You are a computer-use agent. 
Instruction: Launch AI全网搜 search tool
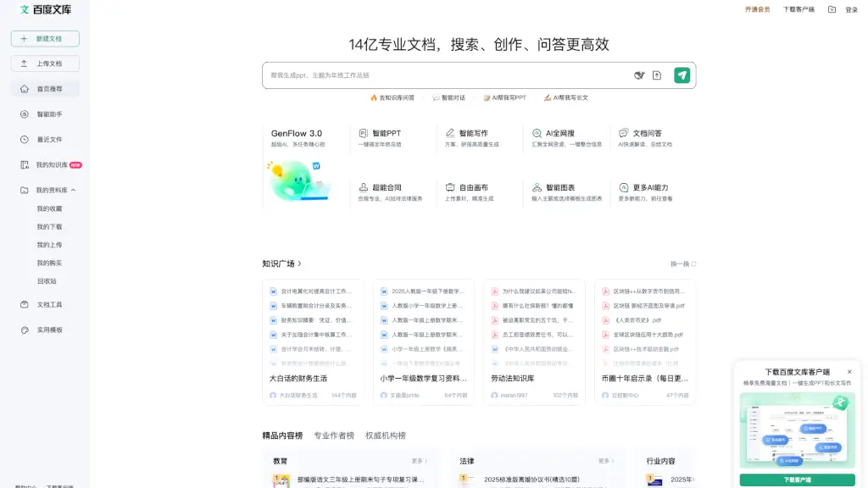coord(560,138)
